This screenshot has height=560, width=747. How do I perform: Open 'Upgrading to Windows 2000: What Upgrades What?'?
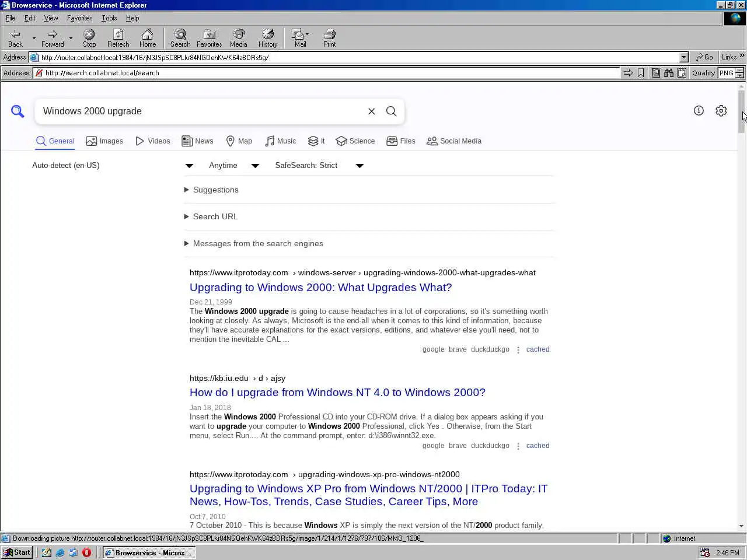point(320,288)
